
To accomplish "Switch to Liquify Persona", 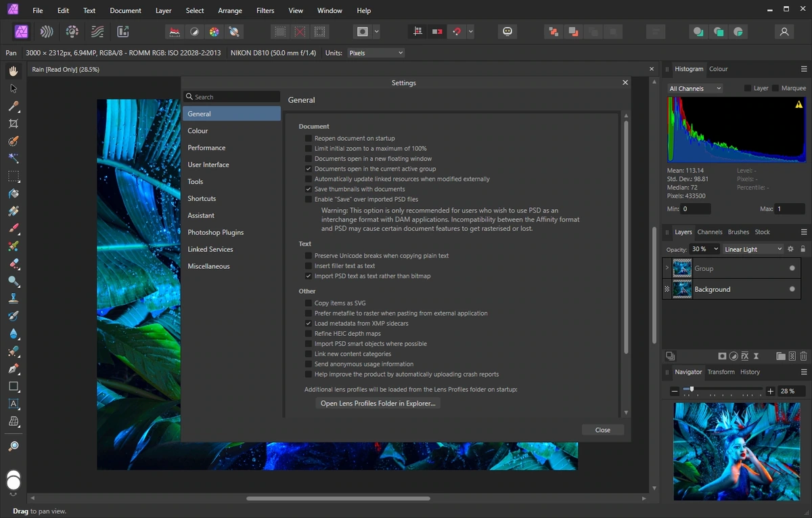I will pos(47,31).
